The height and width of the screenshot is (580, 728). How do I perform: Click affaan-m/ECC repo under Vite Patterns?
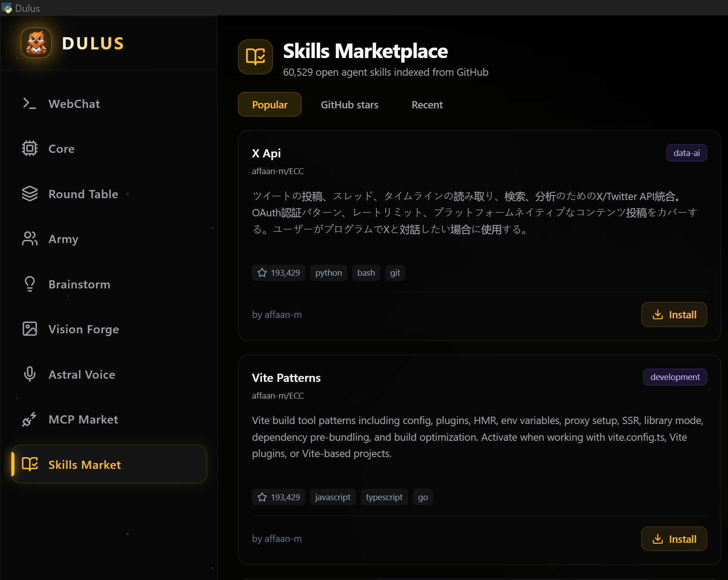tap(278, 396)
